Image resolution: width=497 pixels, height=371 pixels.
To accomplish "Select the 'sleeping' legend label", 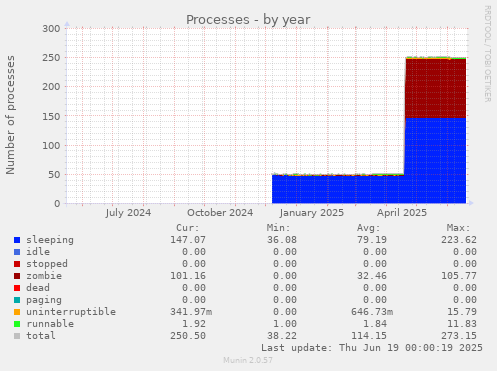I will pyautogui.click(x=50, y=240).
